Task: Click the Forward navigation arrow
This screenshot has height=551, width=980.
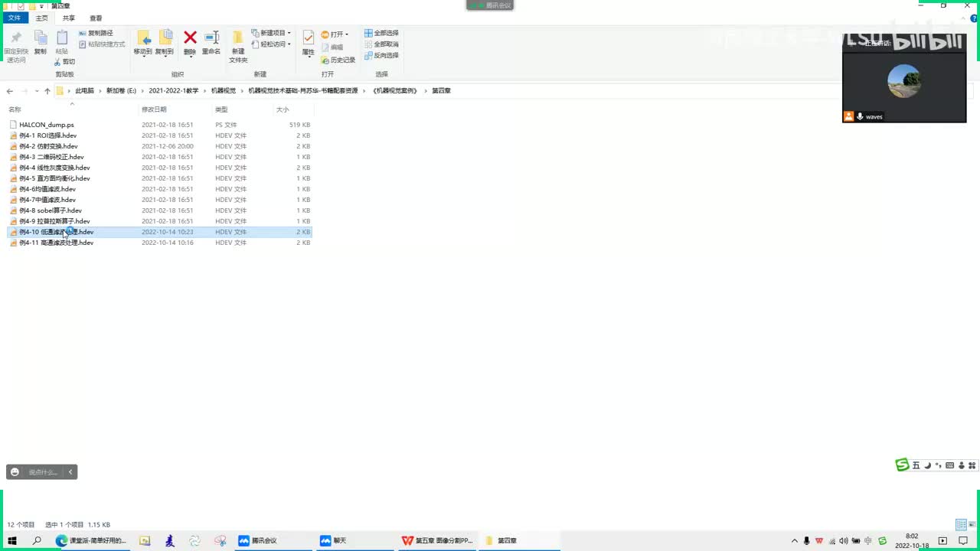Action: pos(24,91)
